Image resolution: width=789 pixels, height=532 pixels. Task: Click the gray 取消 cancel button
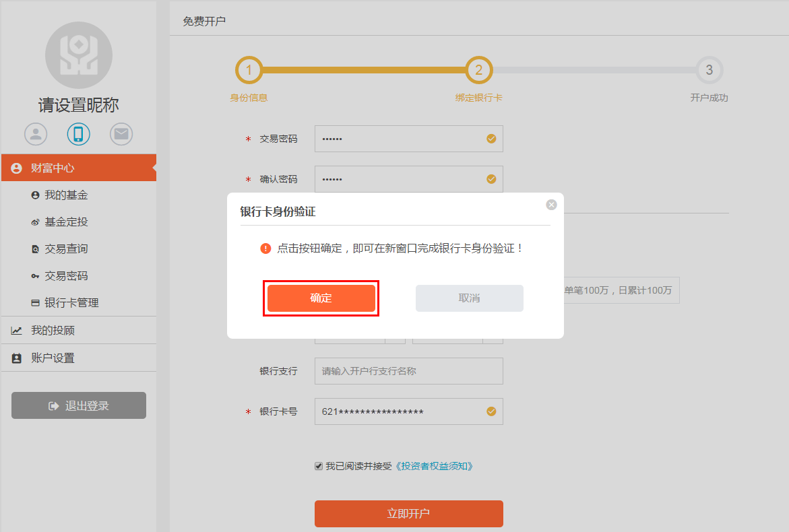click(x=469, y=298)
